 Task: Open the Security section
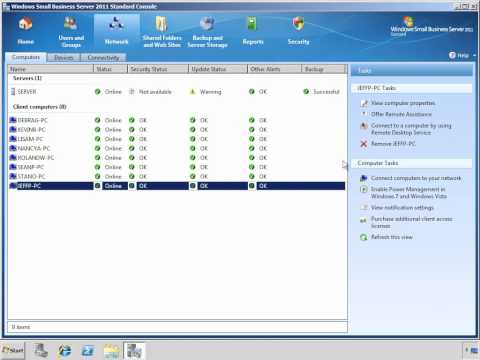[298, 32]
